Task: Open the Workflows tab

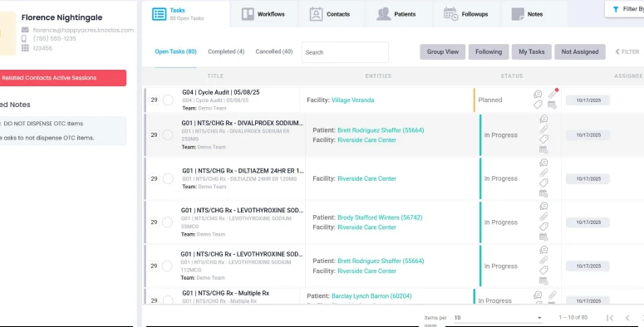Action: click(263, 14)
